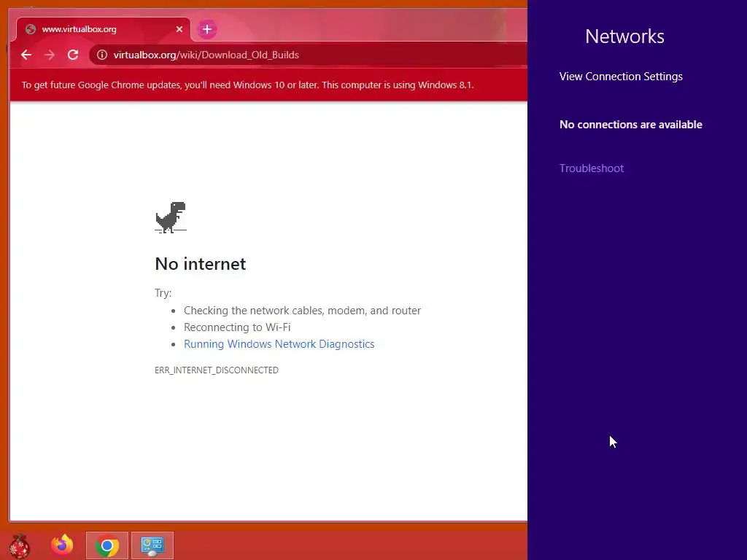Switch to Chrome in the taskbar
This screenshot has width=747, height=560.
pyautogui.click(x=107, y=545)
